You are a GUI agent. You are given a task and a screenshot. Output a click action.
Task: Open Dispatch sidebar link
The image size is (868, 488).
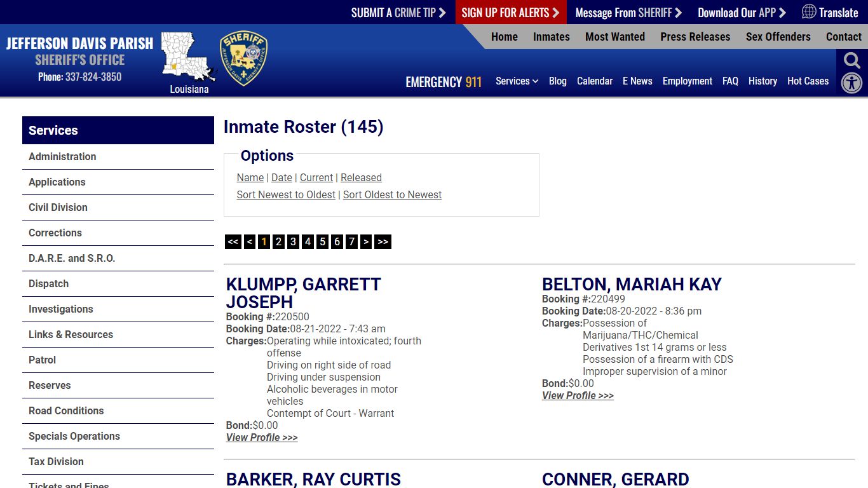coord(118,284)
